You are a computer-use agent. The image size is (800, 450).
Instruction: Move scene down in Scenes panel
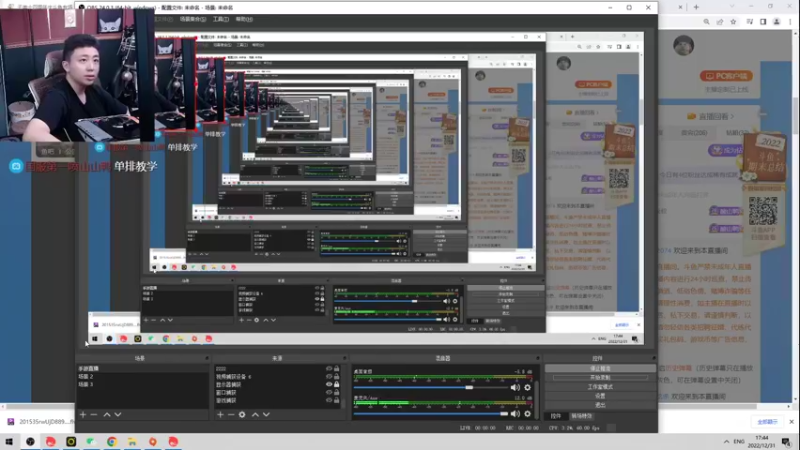pos(118,415)
